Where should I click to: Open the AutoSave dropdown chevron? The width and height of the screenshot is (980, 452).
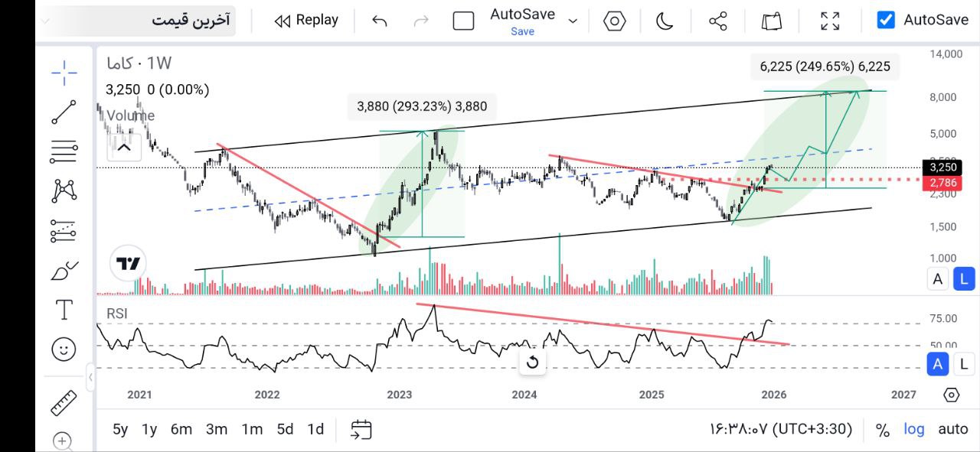point(572,21)
